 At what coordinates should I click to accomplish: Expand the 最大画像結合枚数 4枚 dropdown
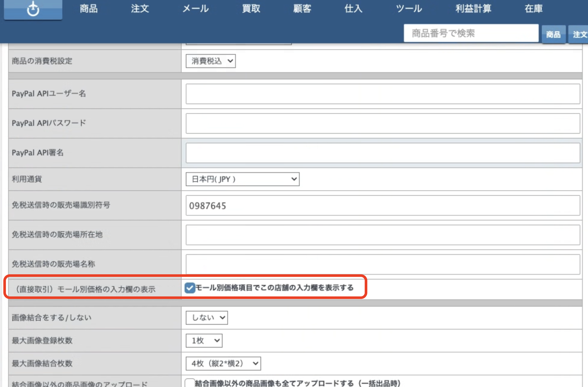(x=223, y=363)
